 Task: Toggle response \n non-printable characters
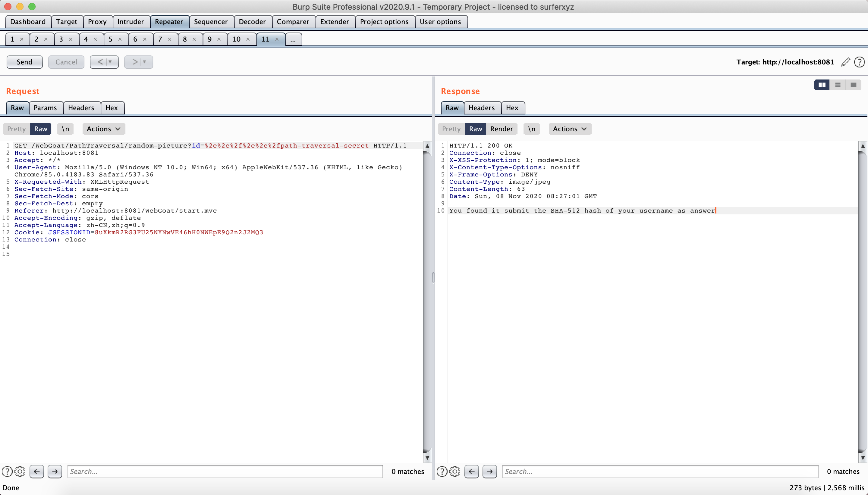531,129
